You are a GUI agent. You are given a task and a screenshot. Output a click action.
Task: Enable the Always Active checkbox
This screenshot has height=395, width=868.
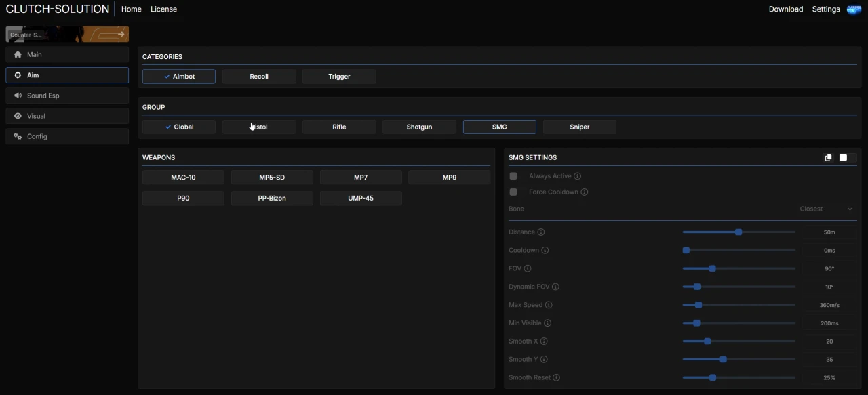[x=513, y=176]
